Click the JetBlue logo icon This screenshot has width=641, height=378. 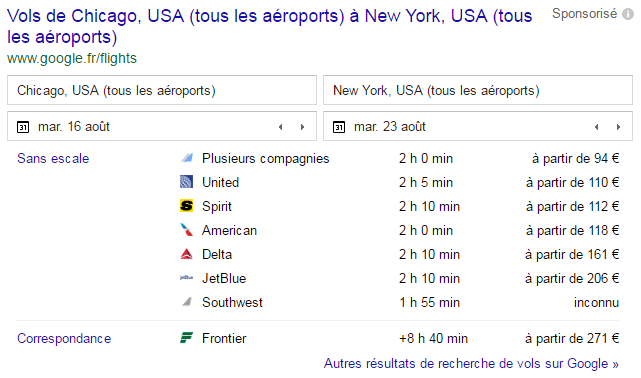(186, 278)
